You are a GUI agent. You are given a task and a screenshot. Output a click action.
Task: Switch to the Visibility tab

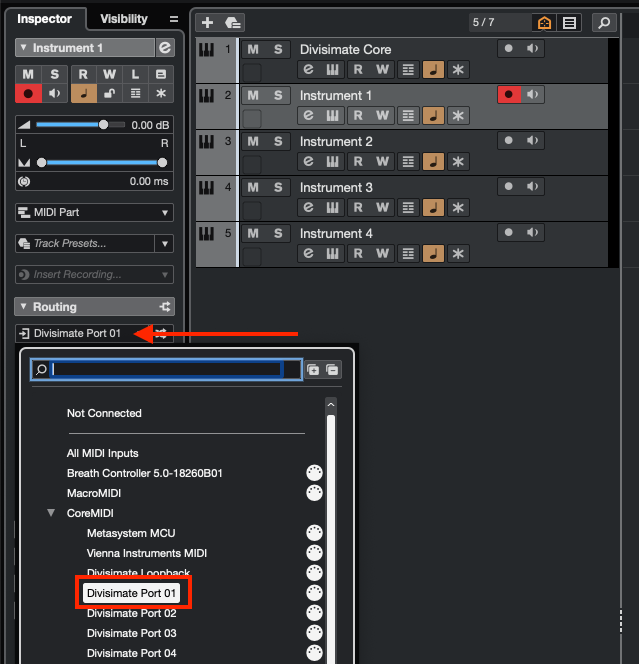(123, 19)
